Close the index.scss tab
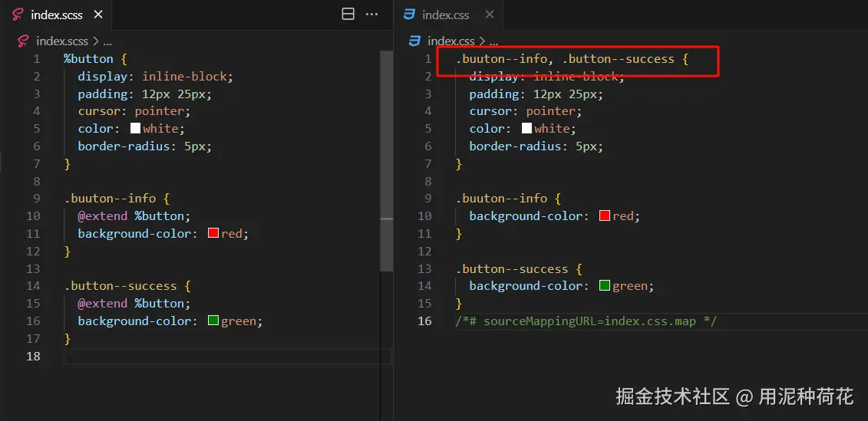The width and height of the screenshot is (868, 421). coord(98,15)
